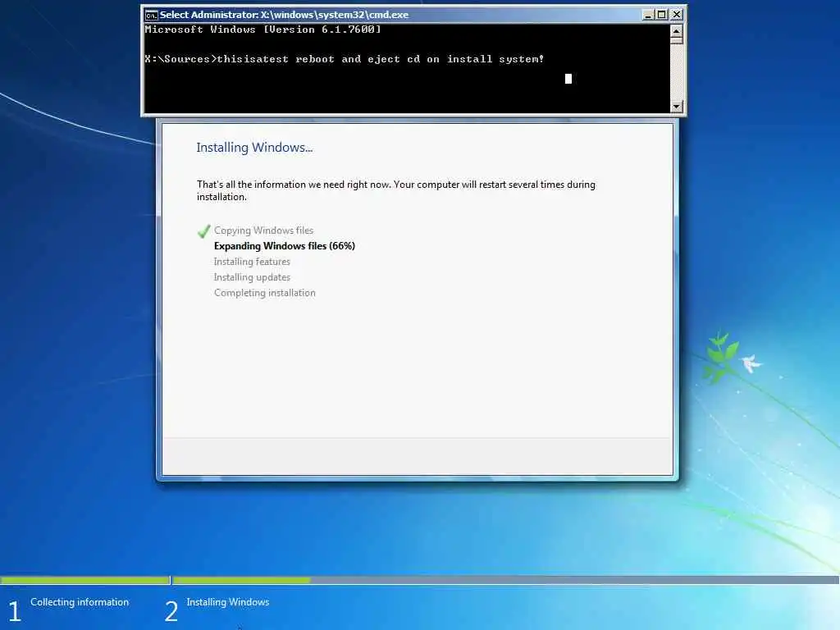Click 'Expanding Windows files (66%)' text
The height and width of the screenshot is (630, 840).
(x=285, y=246)
